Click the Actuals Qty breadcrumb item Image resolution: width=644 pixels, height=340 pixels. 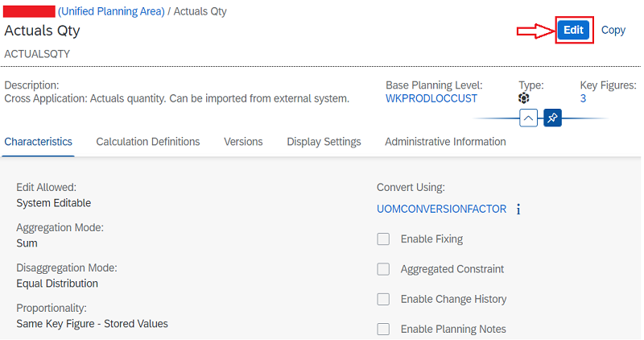click(x=200, y=11)
